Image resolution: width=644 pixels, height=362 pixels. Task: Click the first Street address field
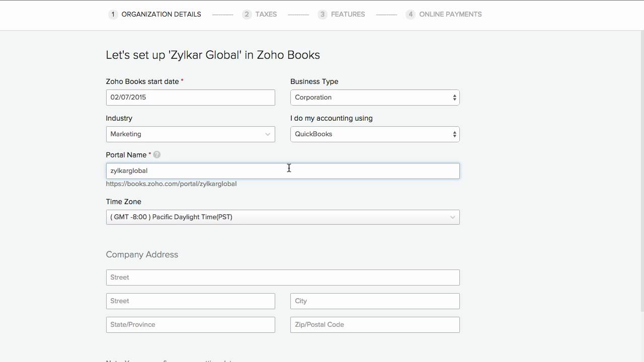point(283,278)
